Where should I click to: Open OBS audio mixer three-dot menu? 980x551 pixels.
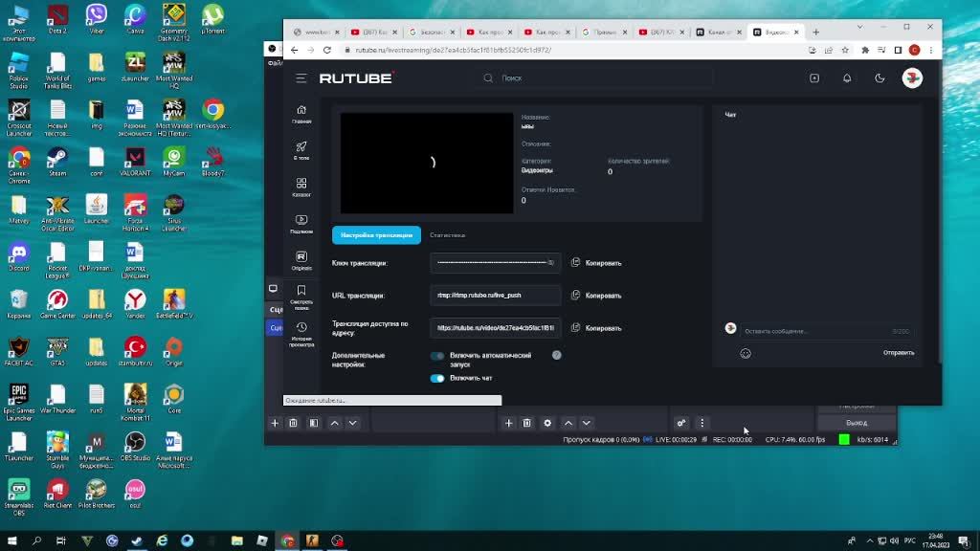tap(702, 423)
